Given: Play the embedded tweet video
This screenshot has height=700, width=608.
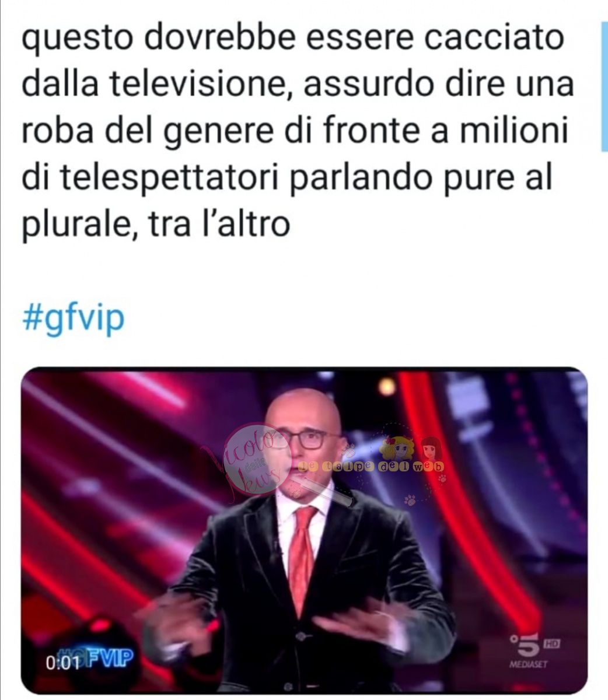Looking at the screenshot, I should 304,530.
